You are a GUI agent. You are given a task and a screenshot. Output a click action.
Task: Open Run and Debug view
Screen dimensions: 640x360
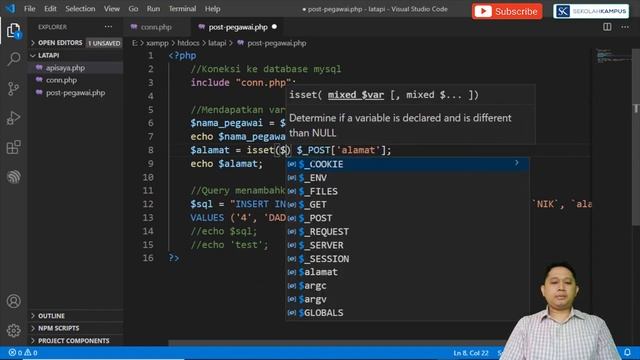(13, 118)
